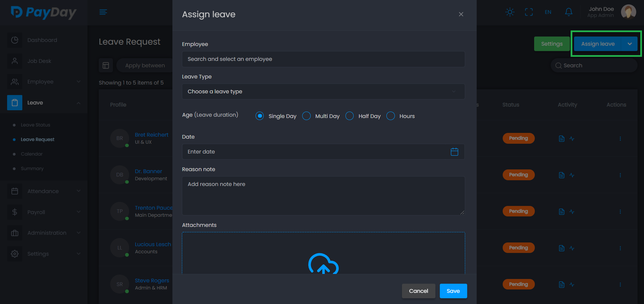Open the Choose a leave type dropdown
This screenshot has width=644, height=304.
coord(323,92)
